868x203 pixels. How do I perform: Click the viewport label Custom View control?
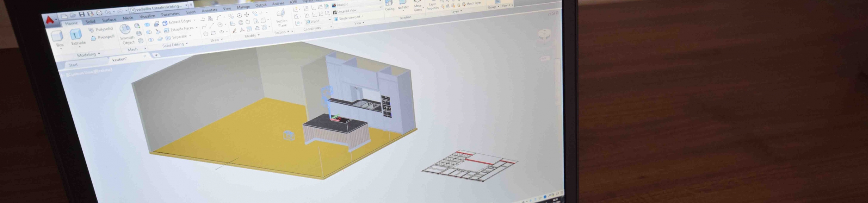[89, 72]
